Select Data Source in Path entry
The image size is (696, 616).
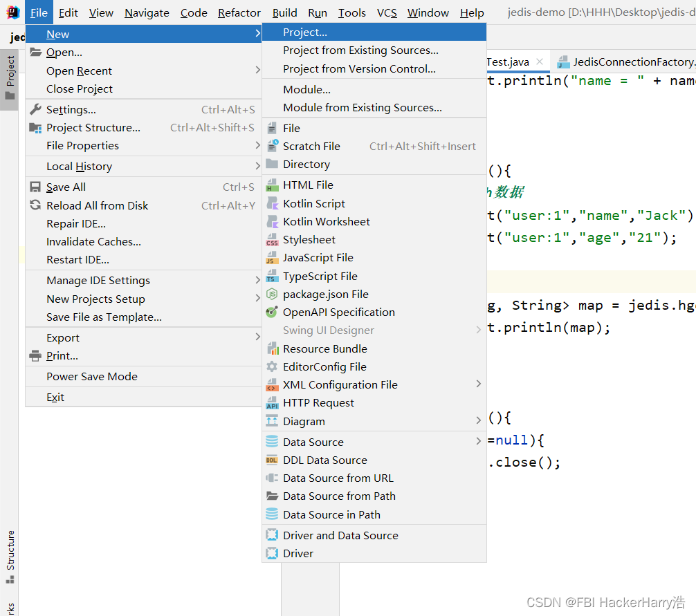click(x=374, y=514)
